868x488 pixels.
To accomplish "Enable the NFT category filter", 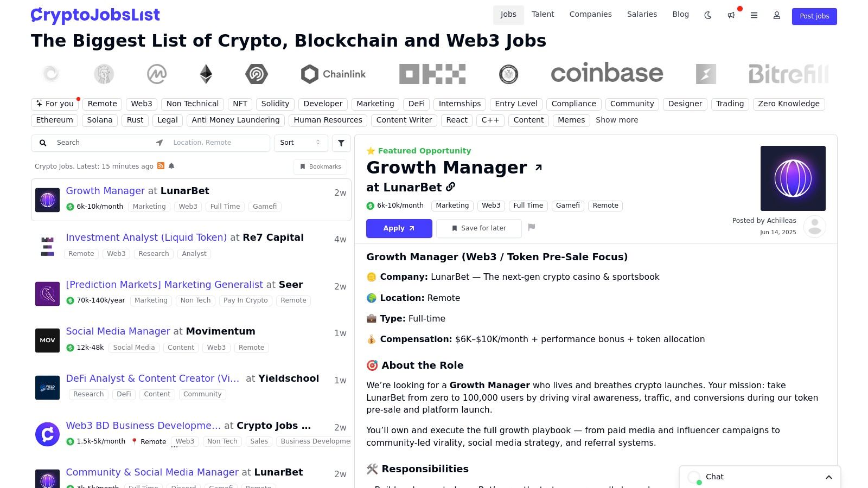I will [x=239, y=104].
